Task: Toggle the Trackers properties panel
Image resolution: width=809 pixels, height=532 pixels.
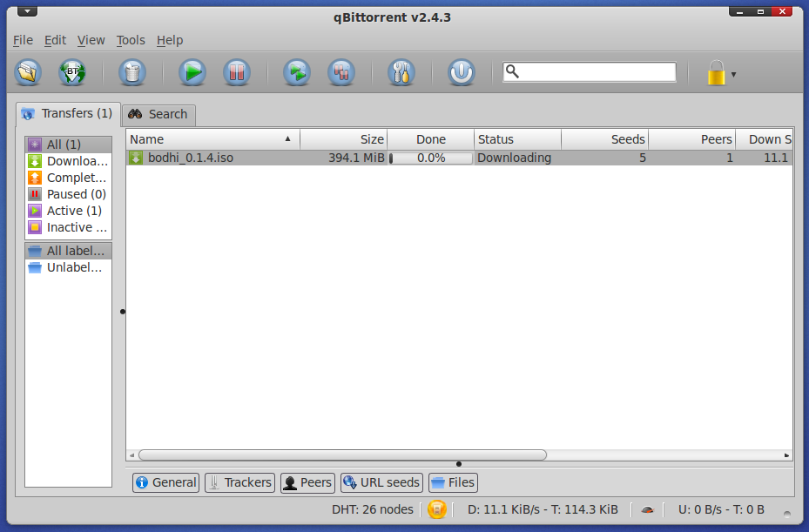Action: coord(240,482)
